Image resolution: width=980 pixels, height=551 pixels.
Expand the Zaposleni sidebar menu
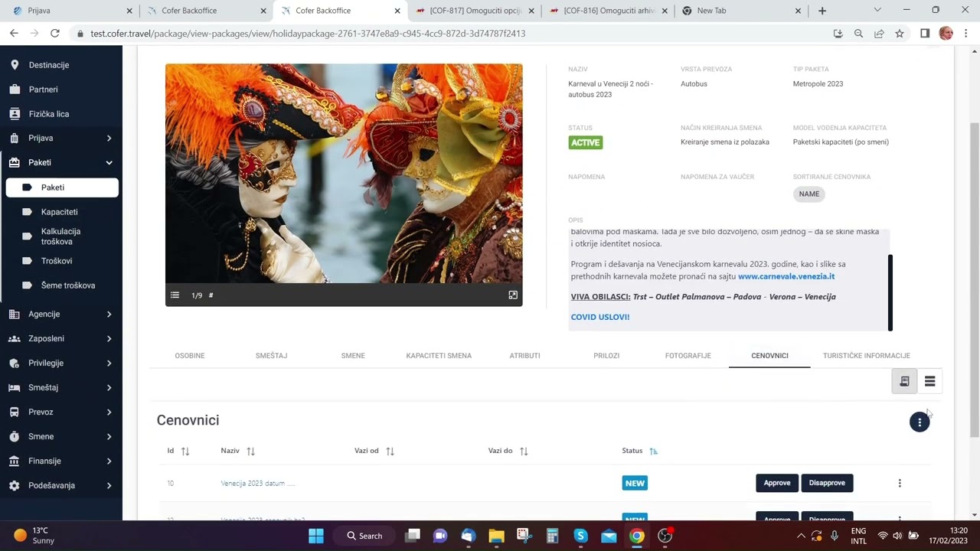(61, 339)
